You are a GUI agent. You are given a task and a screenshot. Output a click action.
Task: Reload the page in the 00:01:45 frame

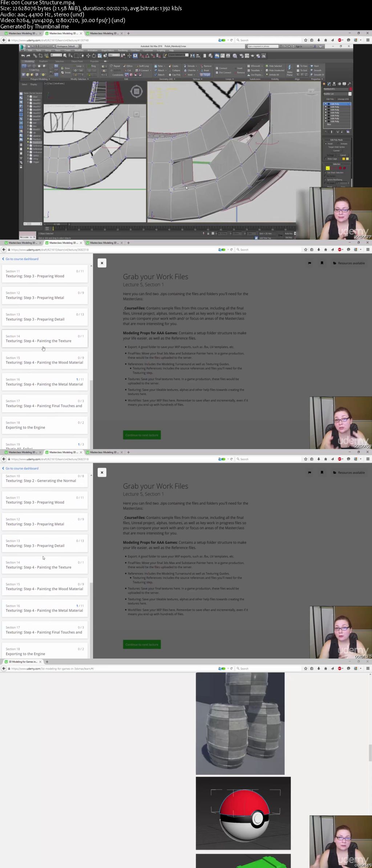click(x=231, y=668)
